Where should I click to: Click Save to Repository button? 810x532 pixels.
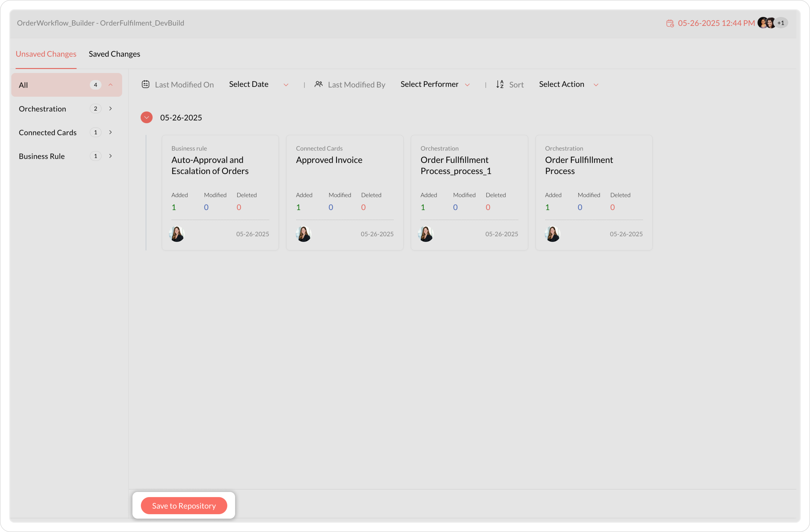[184, 505]
